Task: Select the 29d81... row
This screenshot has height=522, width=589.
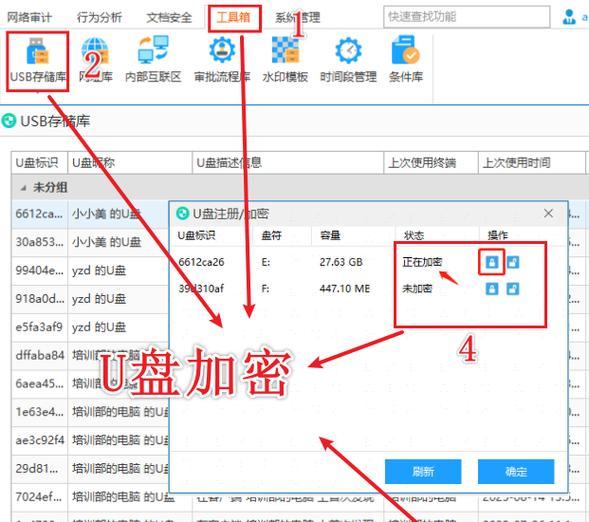Action: tap(90, 469)
